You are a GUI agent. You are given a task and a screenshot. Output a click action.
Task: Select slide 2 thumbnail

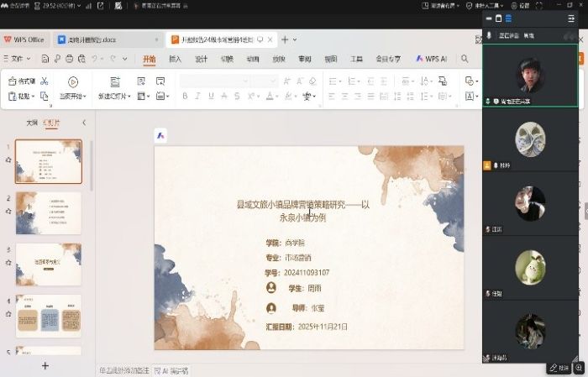click(49, 212)
